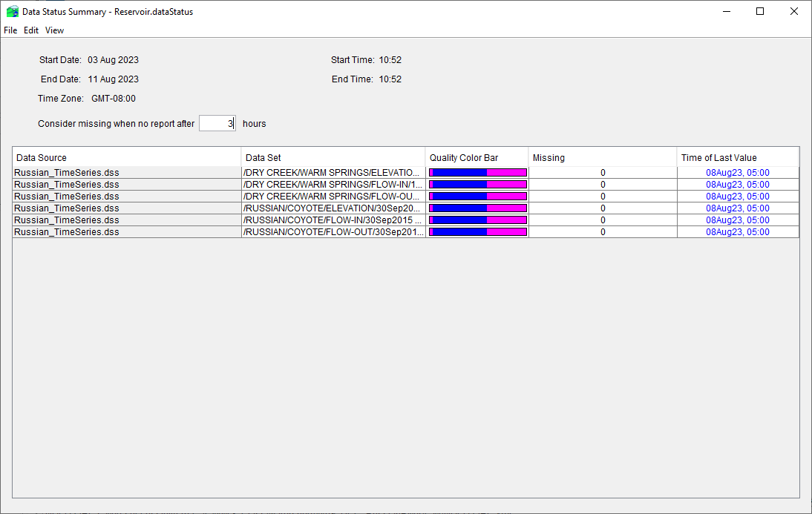Image resolution: width=812 pixels, height=514 pixels.
Task: Open the File menu
Action: click(10, 30)
